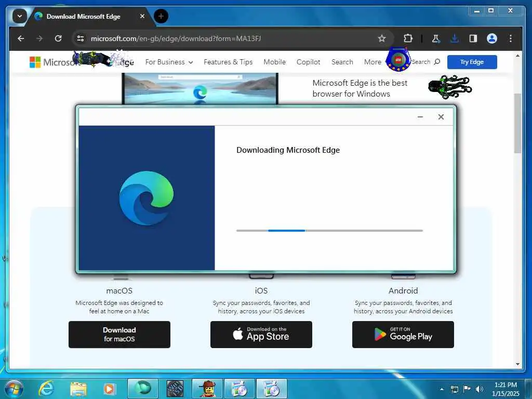
Task: Click the "macOS" heading
Action: coord(119,291)
